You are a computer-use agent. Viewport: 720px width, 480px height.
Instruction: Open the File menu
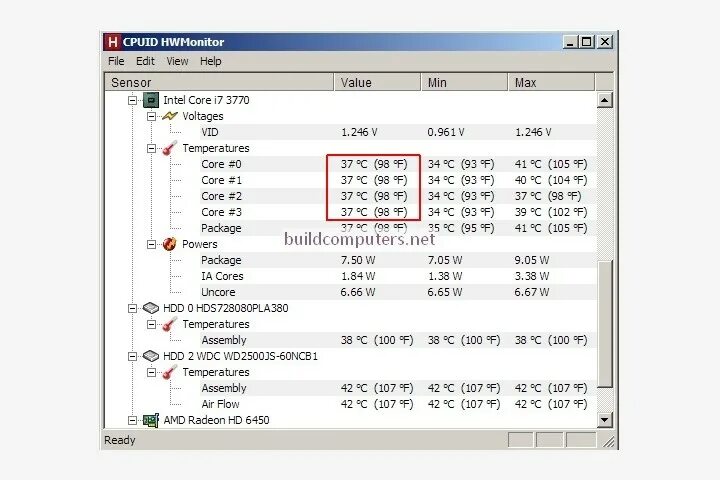click(x=116, y=61)
